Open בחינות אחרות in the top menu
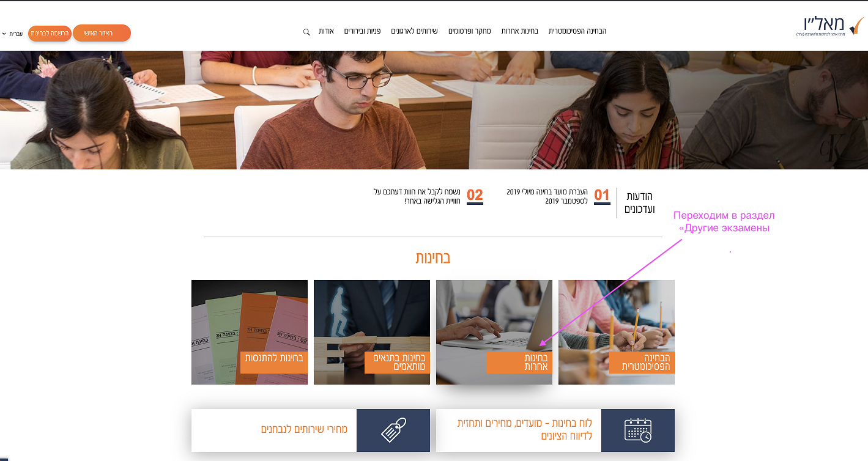This screenshot has height=461, width=868. (520, 31)
